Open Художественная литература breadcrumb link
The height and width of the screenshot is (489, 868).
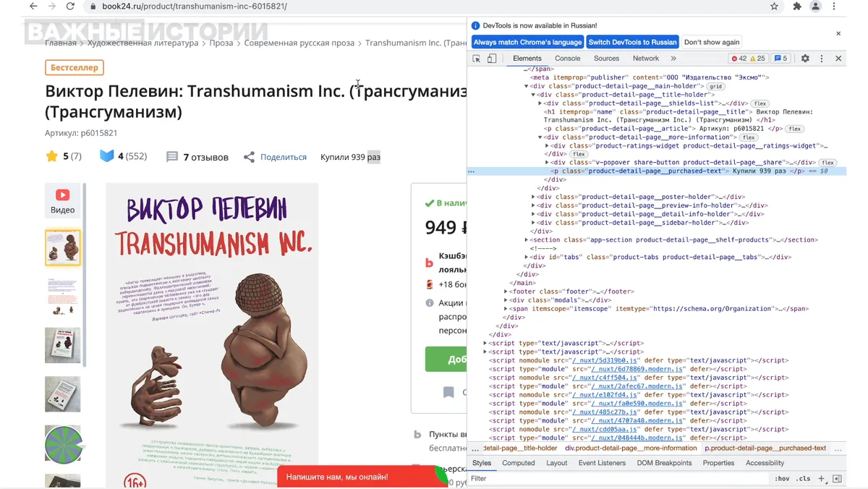[143, 43]
